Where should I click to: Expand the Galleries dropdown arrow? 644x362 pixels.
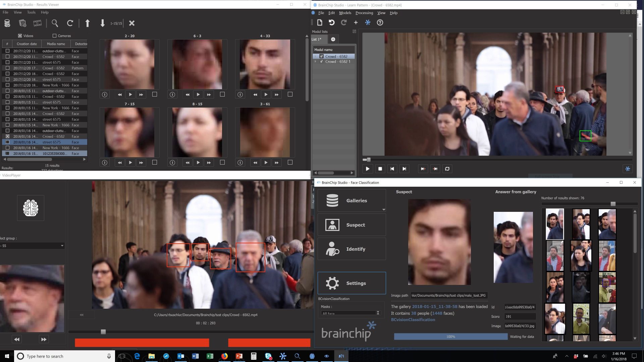[384, 209]
